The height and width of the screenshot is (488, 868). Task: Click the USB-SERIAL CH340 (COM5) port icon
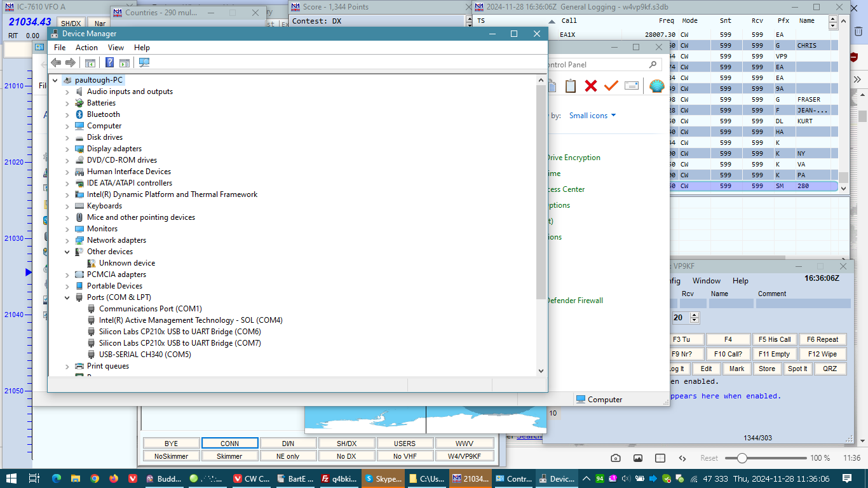[92, 355]
